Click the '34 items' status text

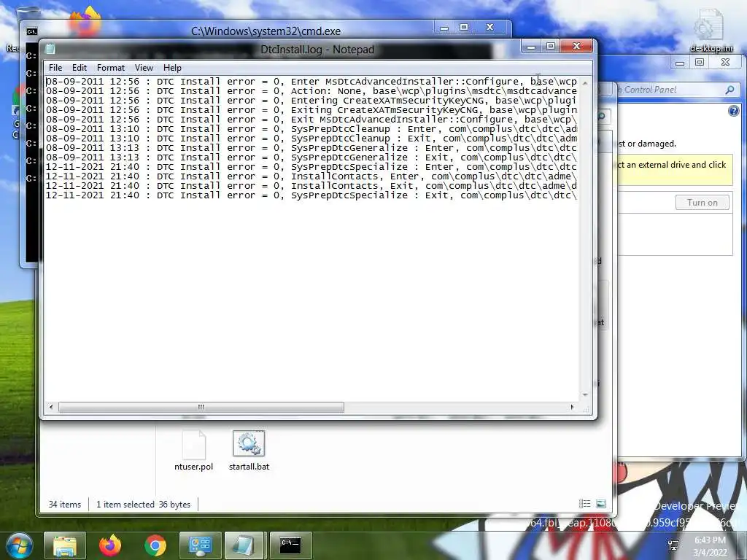pyautogui.click(x=65, y=505)
